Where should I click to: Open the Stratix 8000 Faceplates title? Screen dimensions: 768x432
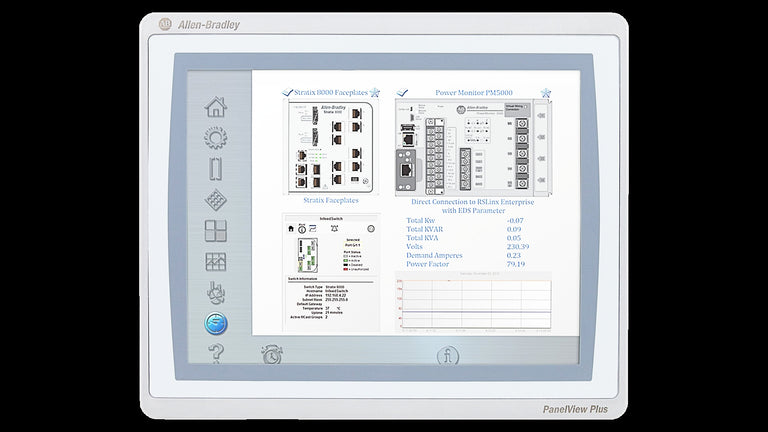[331, 92]
